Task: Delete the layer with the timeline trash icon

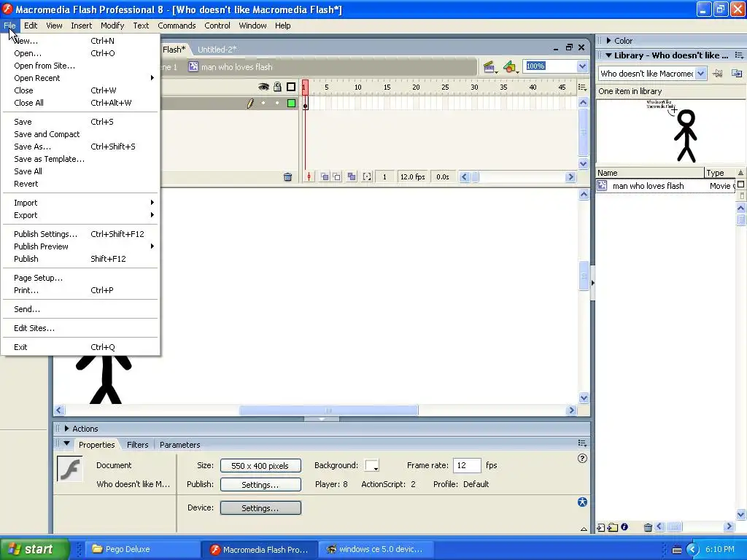Action: tap(287, 176)
